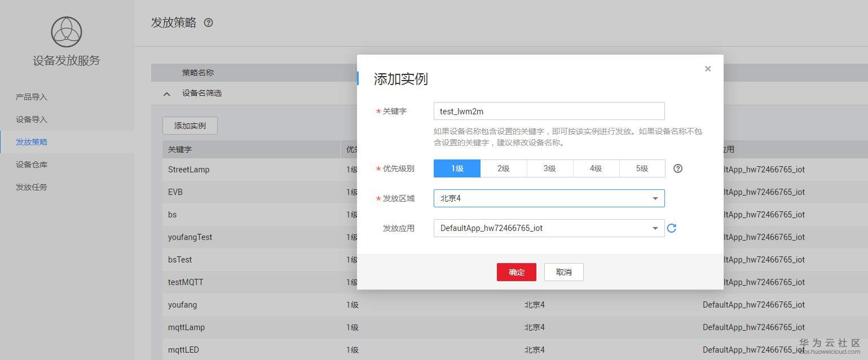The height and width of the screenshot is (360, 868).
Task: Click the youfangTest keyword row
Action: pos(190,237)
